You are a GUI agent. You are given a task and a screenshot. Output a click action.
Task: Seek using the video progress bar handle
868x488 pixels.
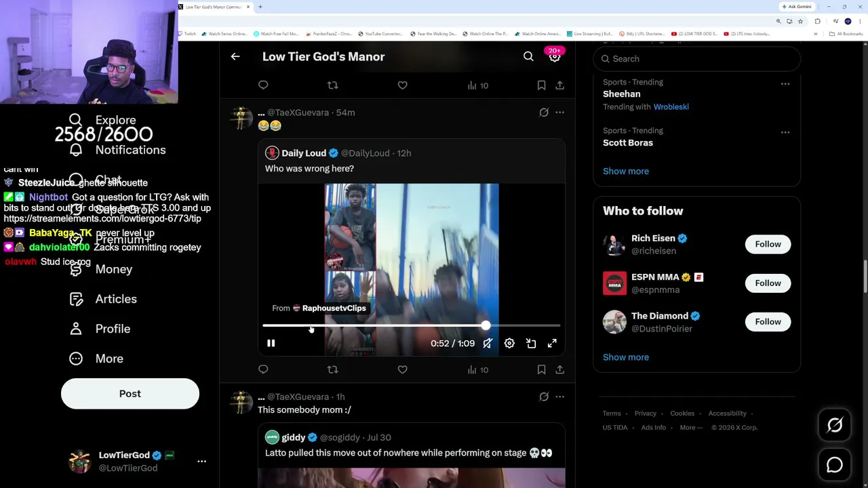[x=486, y=326]
